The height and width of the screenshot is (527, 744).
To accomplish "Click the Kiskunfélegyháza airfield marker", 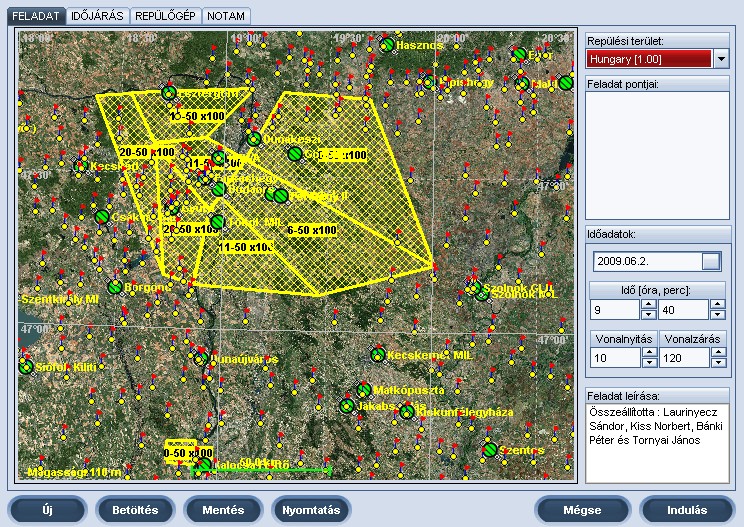I will click(x=407, y=411).
